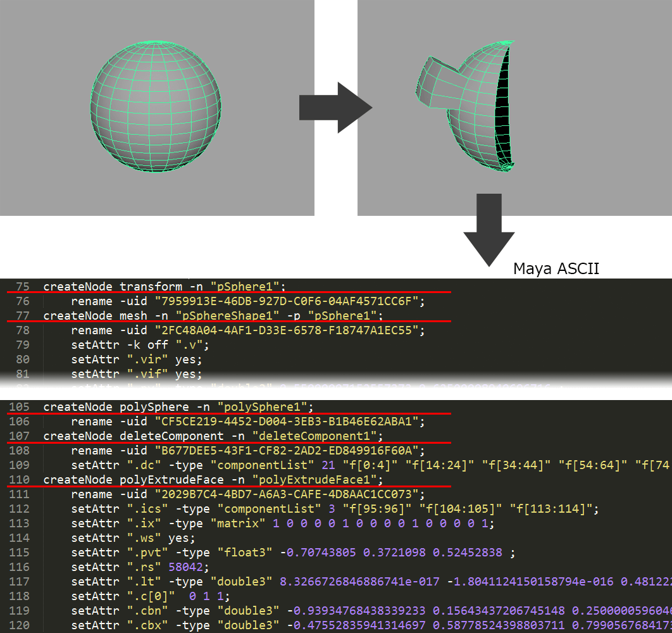Click the component "f[0:4]" on the .dc line
Image resolution: width=672 pixels, height=633 pixels.
pyautogui.click(x=370, y=465)
